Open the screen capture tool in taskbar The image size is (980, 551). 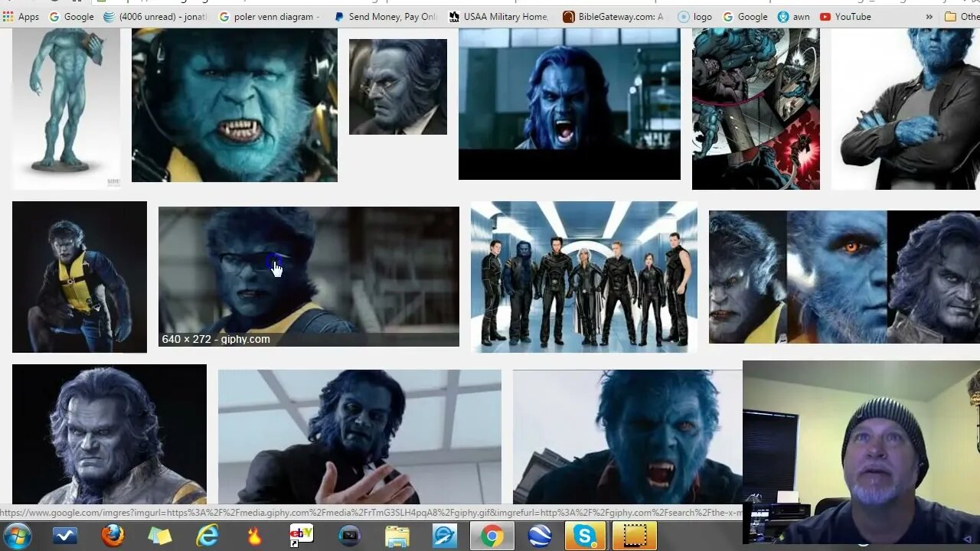point(634,536)
